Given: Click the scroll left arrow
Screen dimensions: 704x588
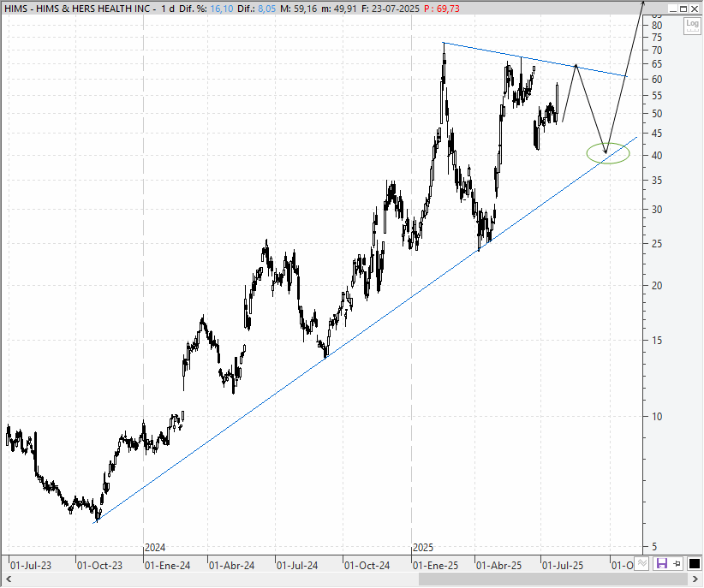Looking at the screenshot, I should 8,579.
